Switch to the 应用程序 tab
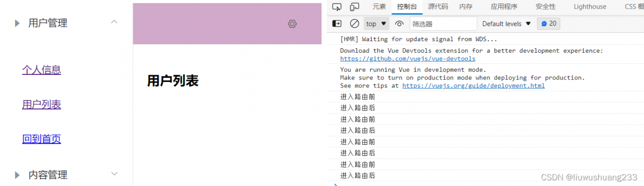The image size is (644, 186). pyautogui.click(x=504, y=7)
